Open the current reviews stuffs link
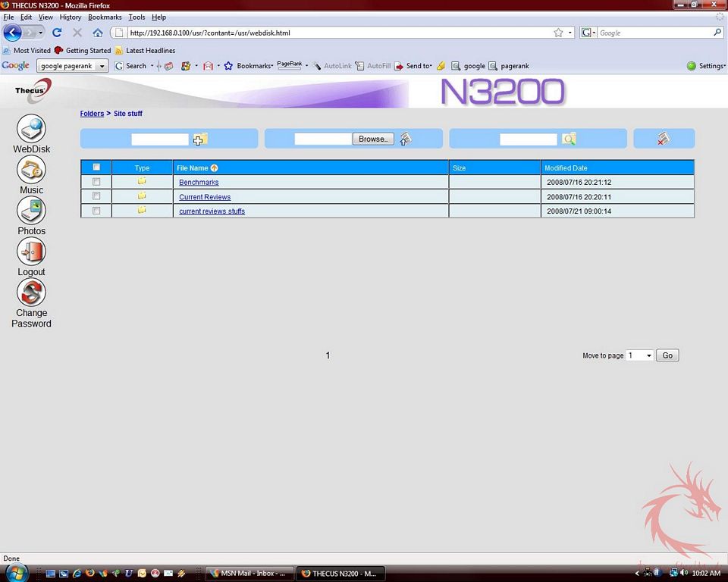728x582 pixels. 212,211
